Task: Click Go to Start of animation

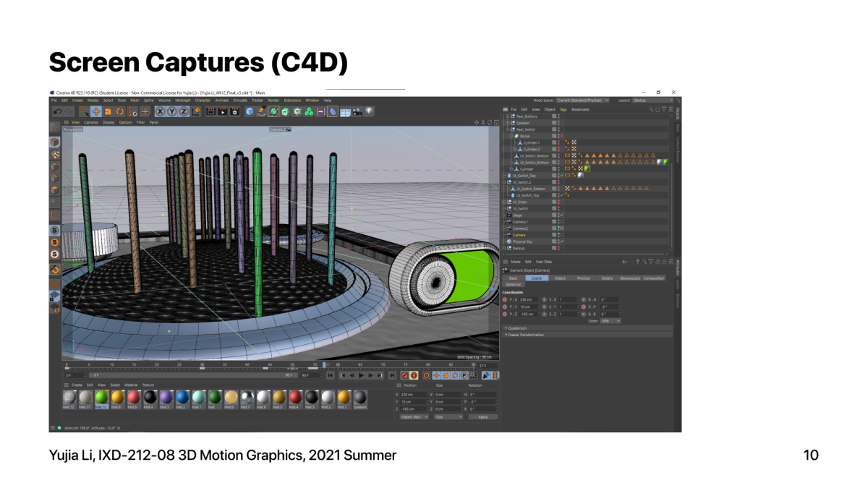Action: (x=330, y=375)
